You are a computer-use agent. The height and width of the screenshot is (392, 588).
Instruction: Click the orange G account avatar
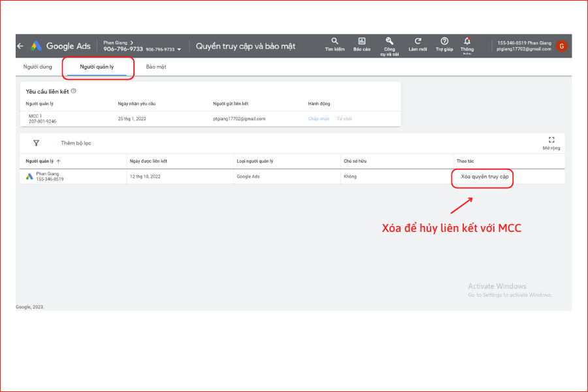[561, 46]
